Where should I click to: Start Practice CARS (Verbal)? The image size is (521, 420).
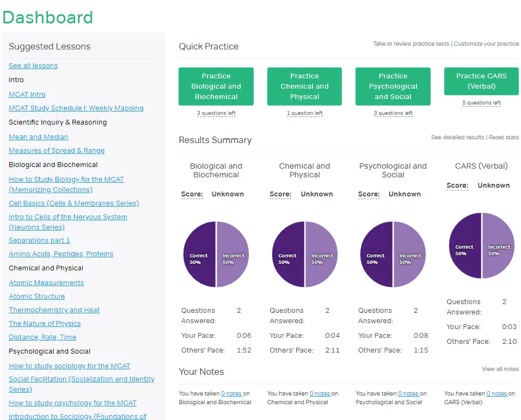[481, 81]
